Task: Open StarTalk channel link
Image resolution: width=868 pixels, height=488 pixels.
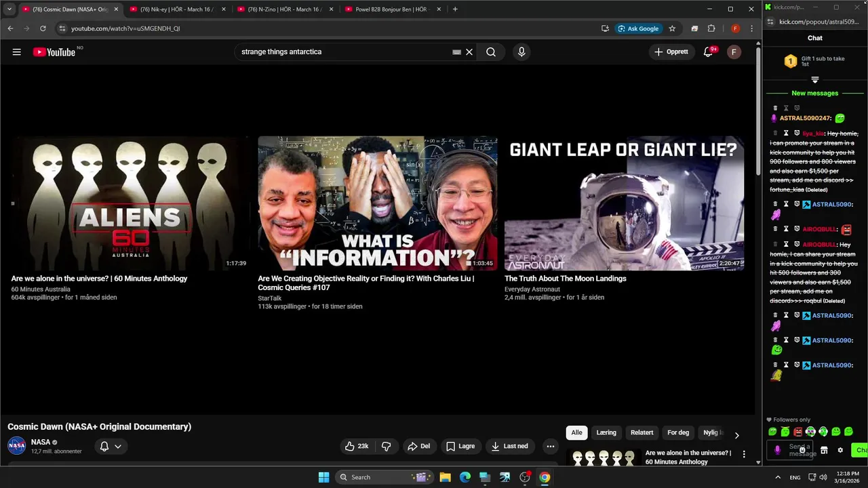Action: pos(269,298)
